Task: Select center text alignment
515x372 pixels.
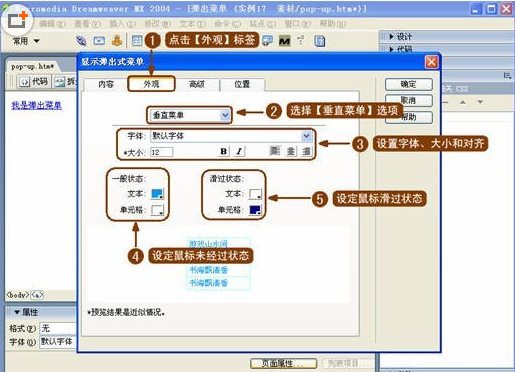Action: click(x=291, y=151)
